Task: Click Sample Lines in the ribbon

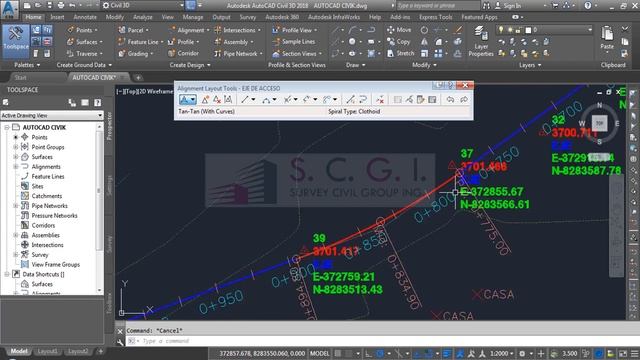Action: click(294, 42)
